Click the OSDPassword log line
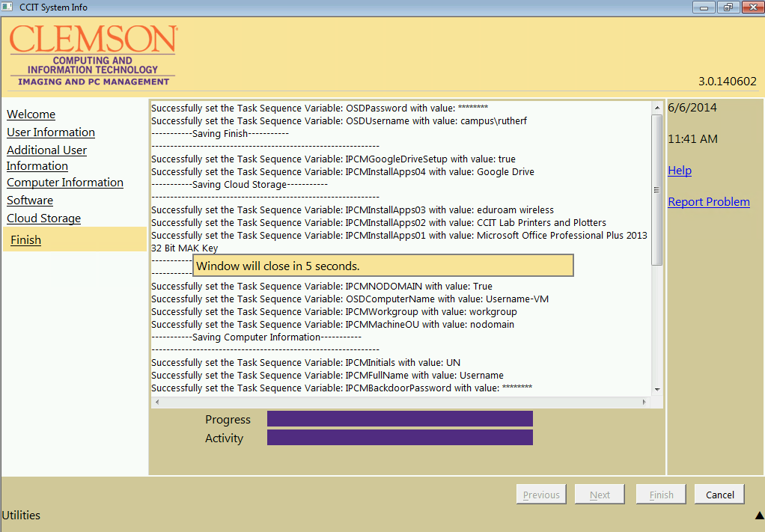This screenshot has width=765, height=532. tap(320, 108)
